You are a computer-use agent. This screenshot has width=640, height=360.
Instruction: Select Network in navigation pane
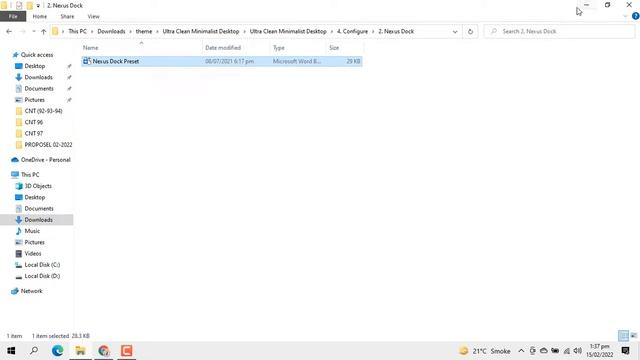click(31, 291)
